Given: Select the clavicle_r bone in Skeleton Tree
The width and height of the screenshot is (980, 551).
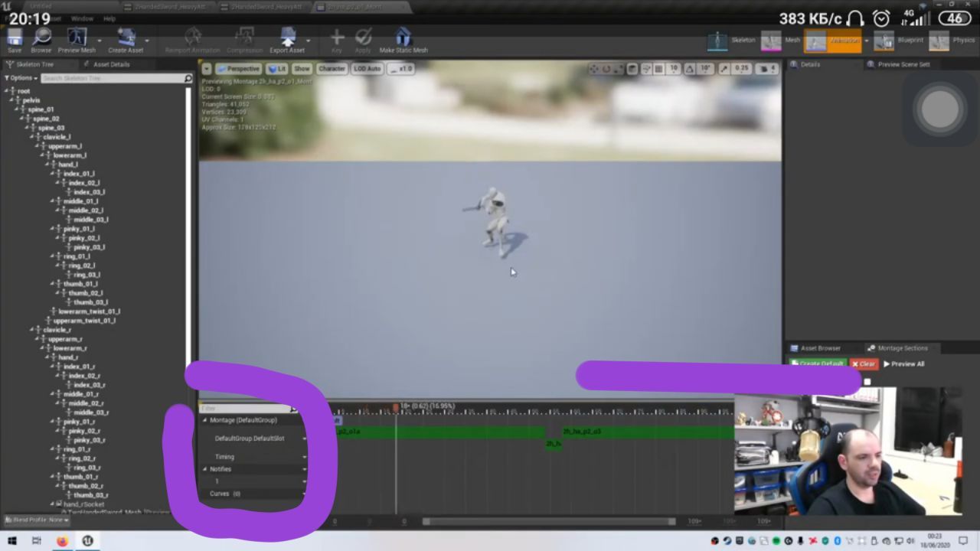Looking at the screenshot, I should pos(57,330).
